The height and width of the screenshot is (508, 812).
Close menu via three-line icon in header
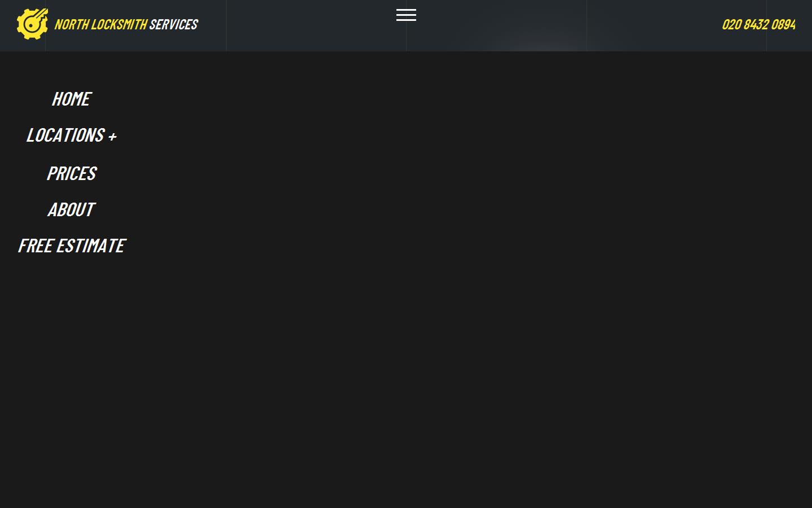point(406,15)
